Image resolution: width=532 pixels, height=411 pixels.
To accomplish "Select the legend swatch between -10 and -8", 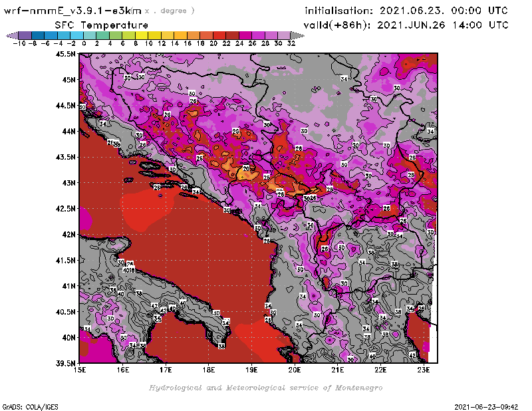I will (25, 35).
